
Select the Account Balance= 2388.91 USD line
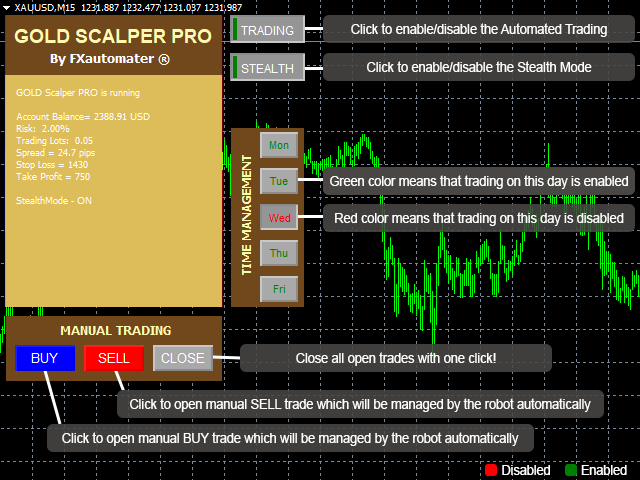coord(83,117)
